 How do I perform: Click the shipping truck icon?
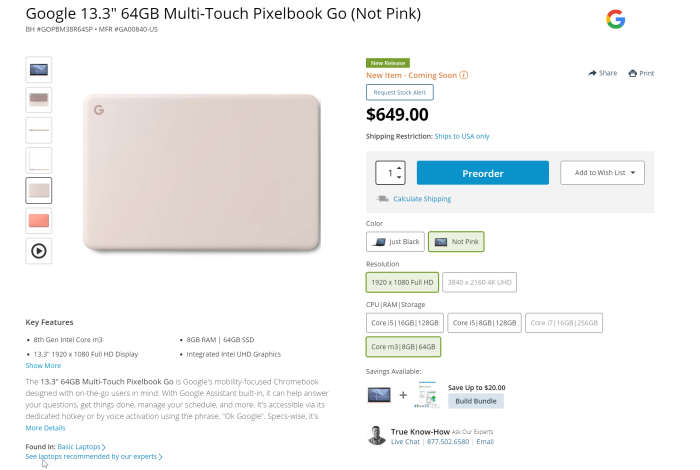pyautogui.click(x=383, y=199)
